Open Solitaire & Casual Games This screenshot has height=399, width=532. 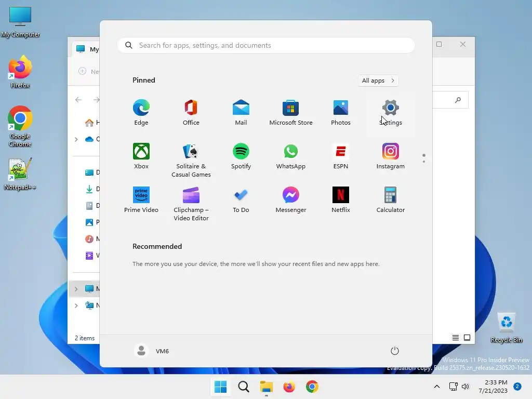191,160
